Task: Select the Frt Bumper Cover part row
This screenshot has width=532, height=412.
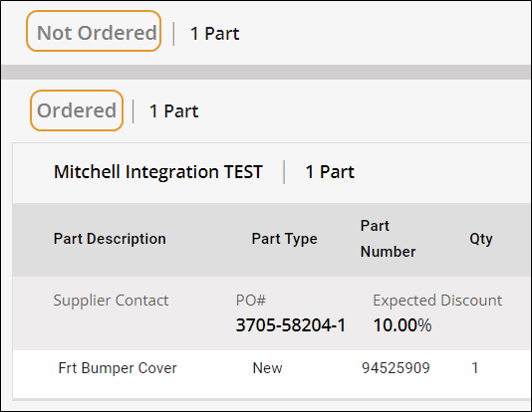Action: pyautogui.click(x=272, y=368)
